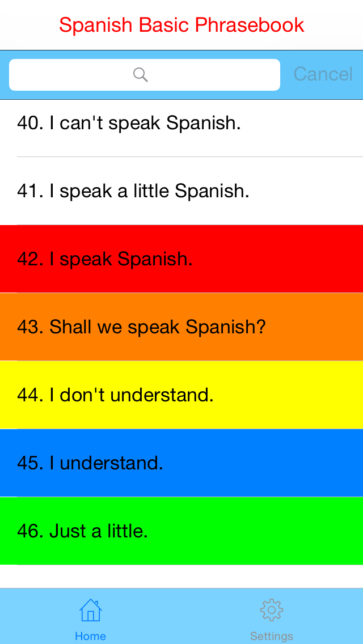
Task: Open the Settings gear icon
Action: (272, 610)
